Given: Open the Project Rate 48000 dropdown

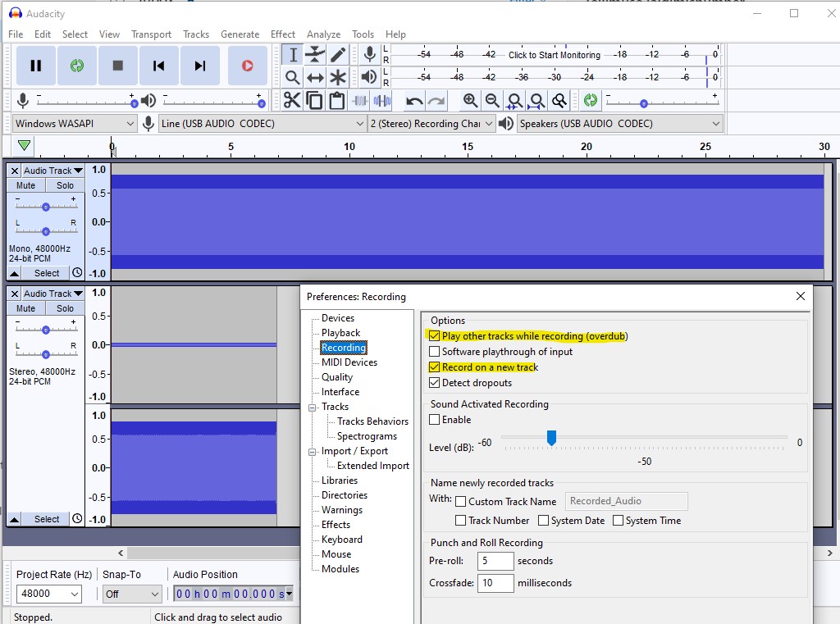Looking at the screenshot, I should (49, 594).
